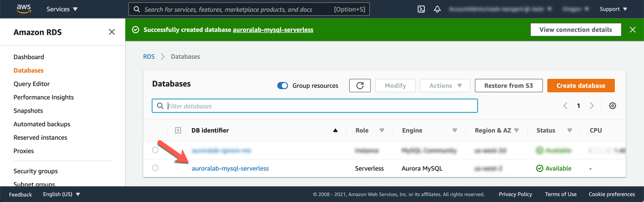Expand the Support dropdown menu

[x=613, y=9]
